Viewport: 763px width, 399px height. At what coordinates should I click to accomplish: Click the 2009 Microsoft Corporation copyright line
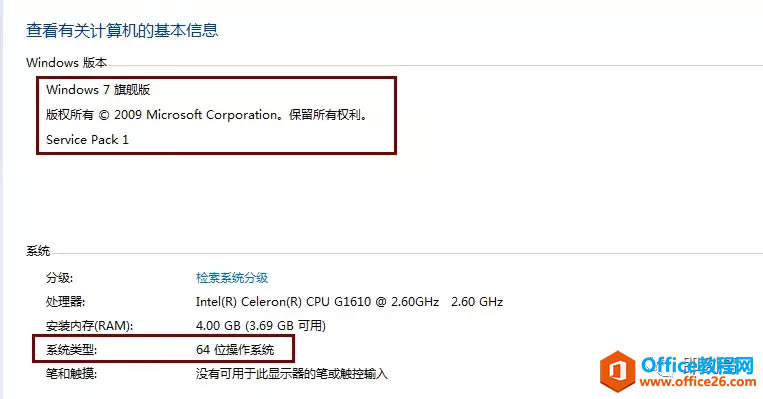(x=206, y=115)
